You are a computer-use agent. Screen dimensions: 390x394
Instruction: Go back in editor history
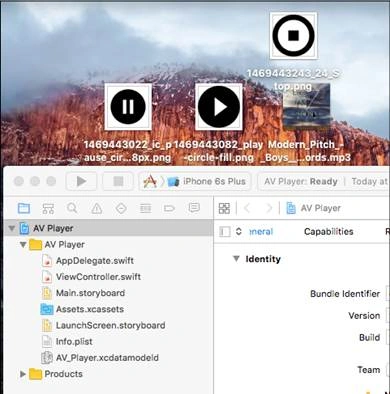(x=247, y=209)
